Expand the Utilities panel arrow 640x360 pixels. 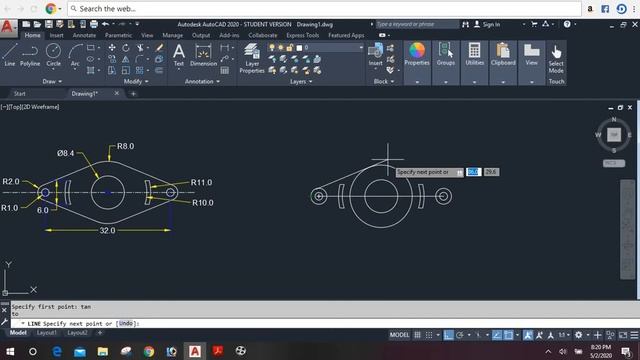pos(474,82)
